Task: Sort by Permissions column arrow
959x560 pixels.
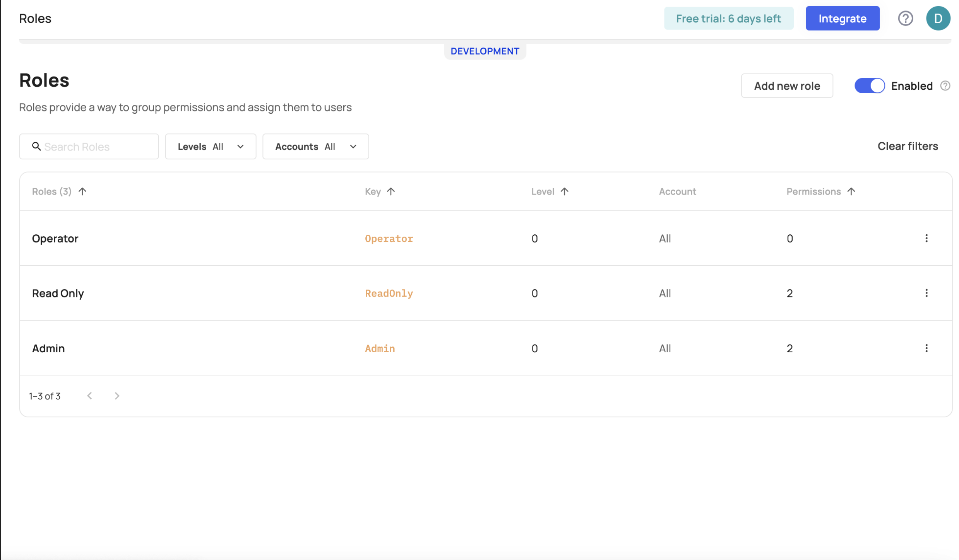Action: [851, 191]
